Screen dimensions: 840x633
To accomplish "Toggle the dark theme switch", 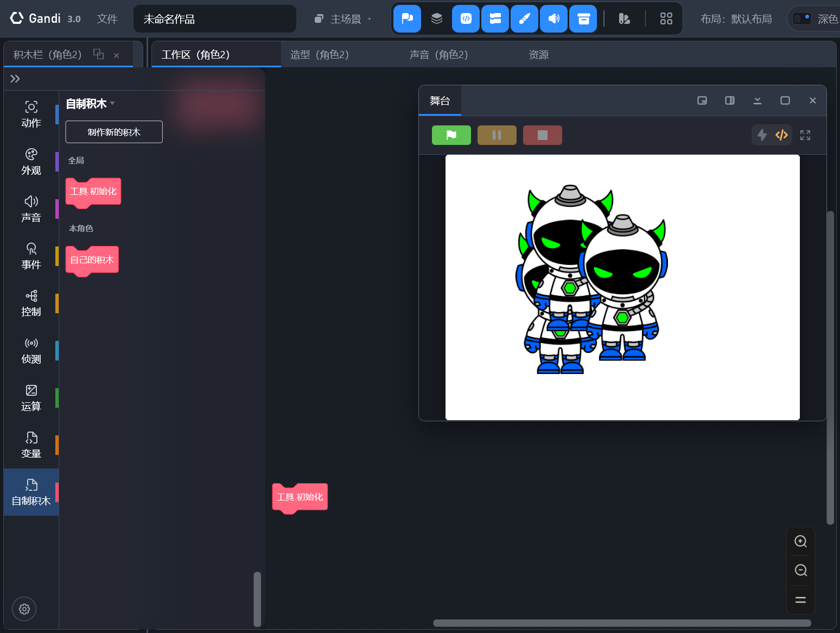I will (x=801, y=19).
